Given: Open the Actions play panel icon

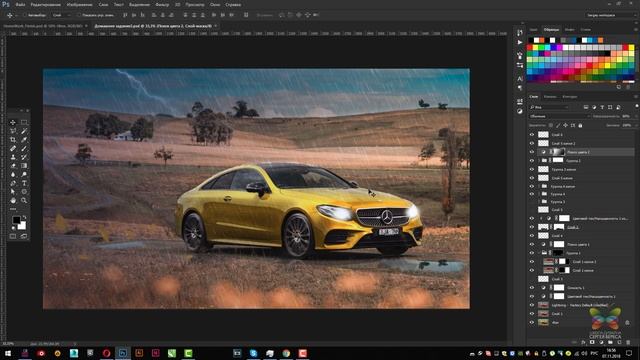Looking at the screenshot, I should pyautogui.click(x=520, y=42).
